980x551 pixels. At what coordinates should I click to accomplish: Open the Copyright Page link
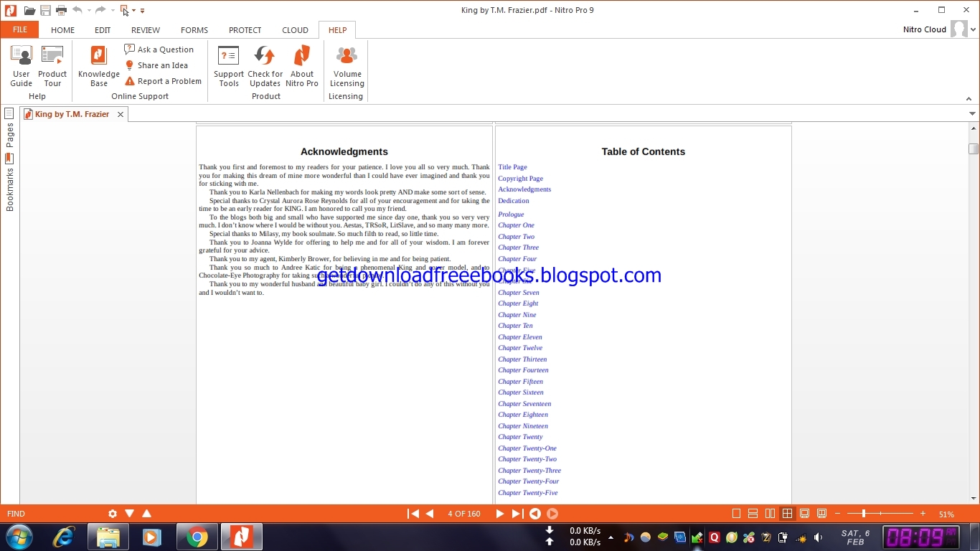521,179
